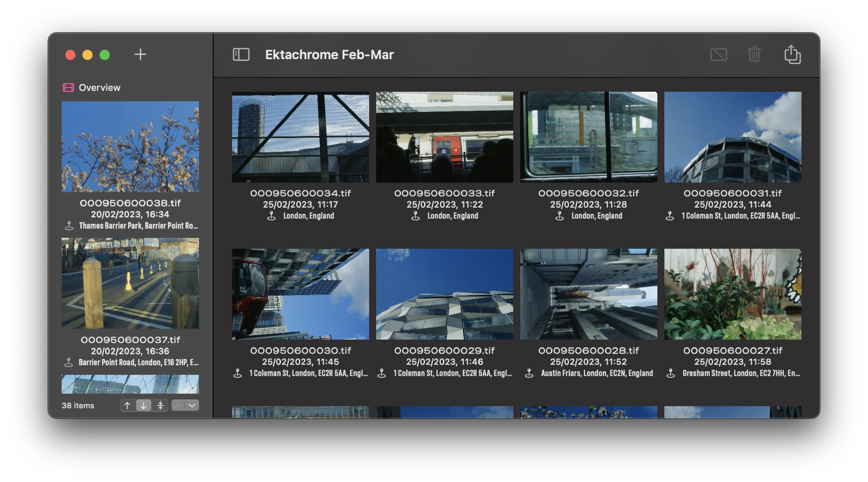Click Gresham Street, London location text

click(x=741, y=373)
